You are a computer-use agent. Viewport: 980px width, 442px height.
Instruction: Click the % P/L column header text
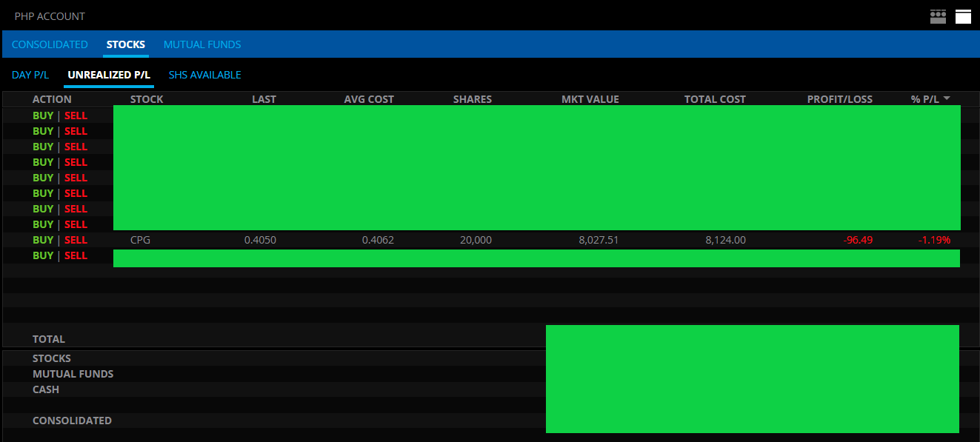click(925, 99)
